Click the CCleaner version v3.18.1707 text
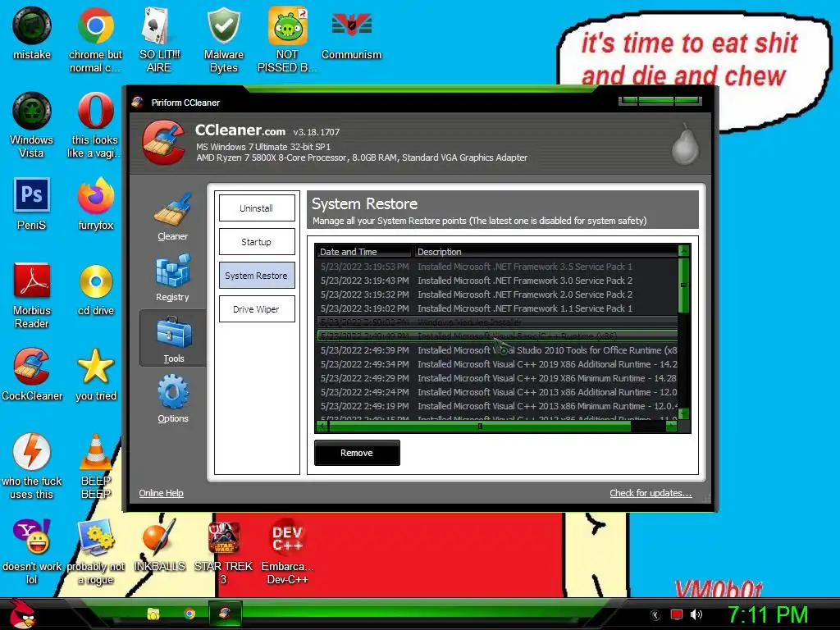 (x=316, y=132)
